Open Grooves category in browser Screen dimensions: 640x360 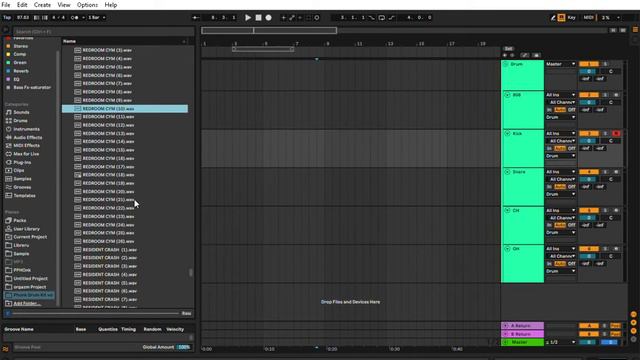pyautogui.click(x=22, y=187)
